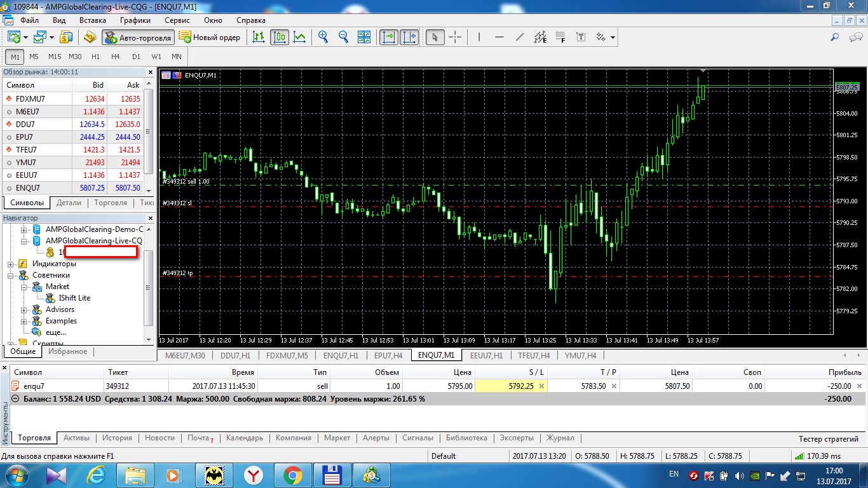Switch timeframe to M5
868x488 pixels.
pos(34,57)
